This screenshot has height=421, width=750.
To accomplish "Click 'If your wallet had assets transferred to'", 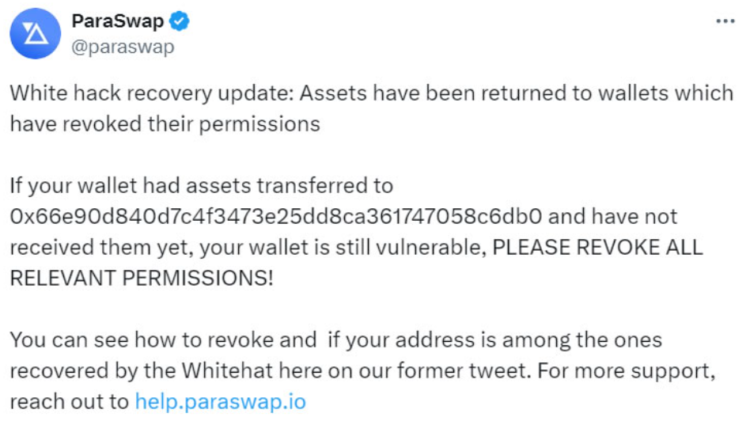I will pyautogui.click(x=202, y=186).
